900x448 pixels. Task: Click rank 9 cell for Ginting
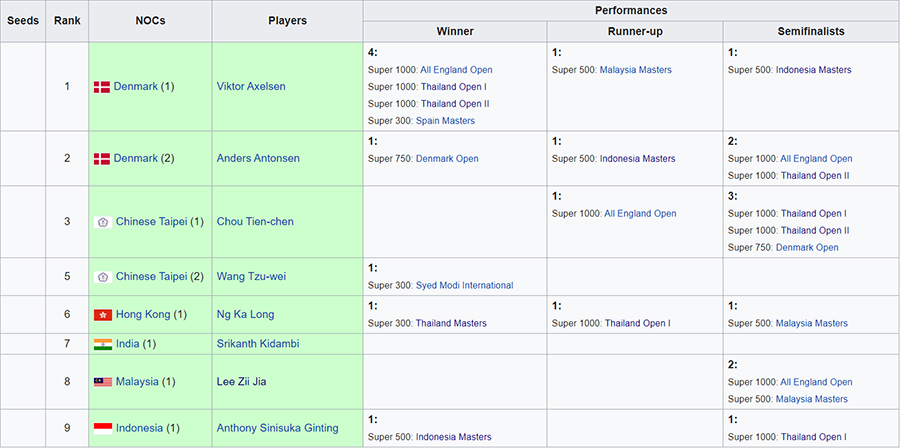point(67,428)
